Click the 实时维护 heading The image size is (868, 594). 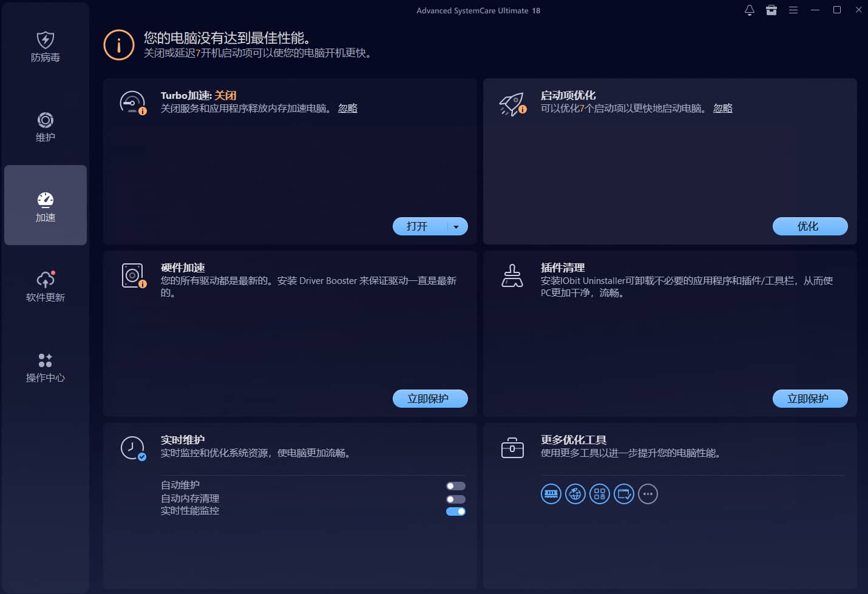[x=183, y=440]
